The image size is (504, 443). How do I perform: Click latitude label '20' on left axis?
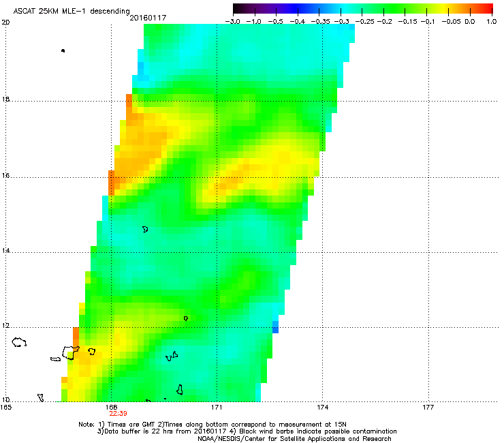[x=5, y=22]
